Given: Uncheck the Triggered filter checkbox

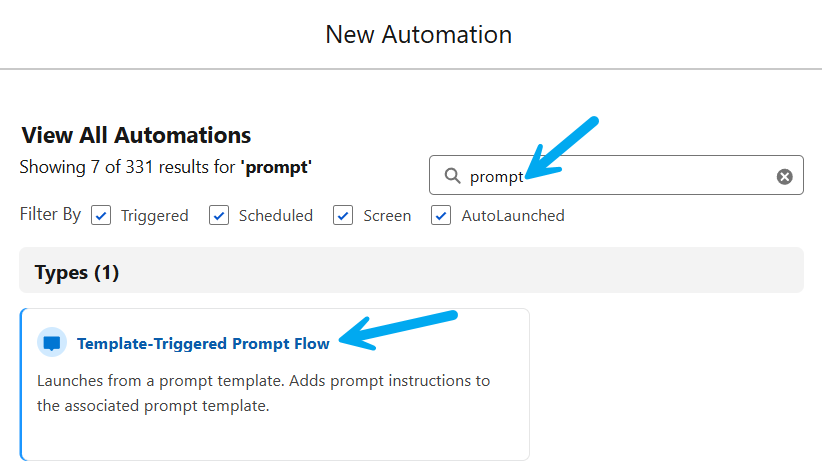Looking at the screenshot, I should [101, 215].
